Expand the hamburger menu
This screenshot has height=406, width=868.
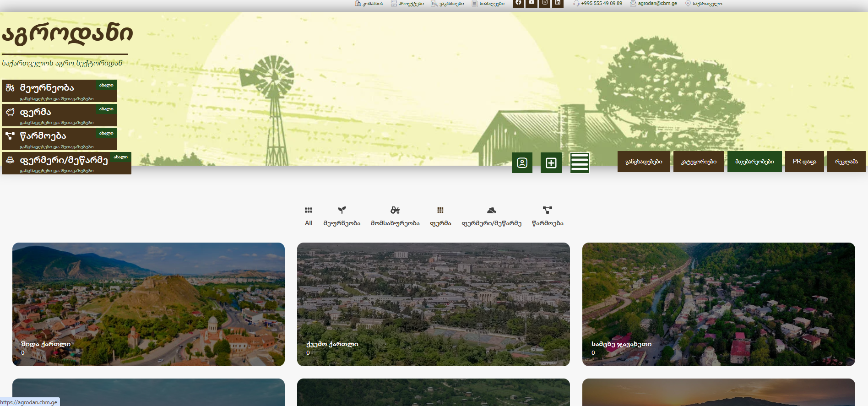(579, 162)
